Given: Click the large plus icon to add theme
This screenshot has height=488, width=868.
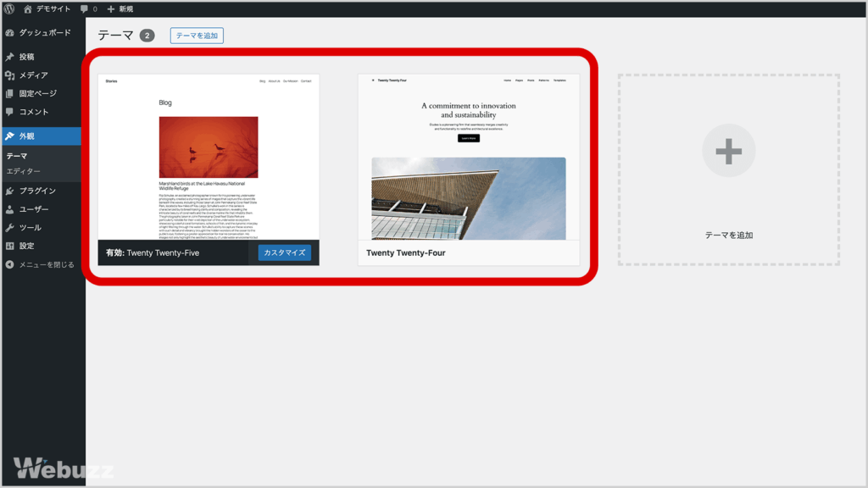Looking at the screenshot, I should point(728,151).
